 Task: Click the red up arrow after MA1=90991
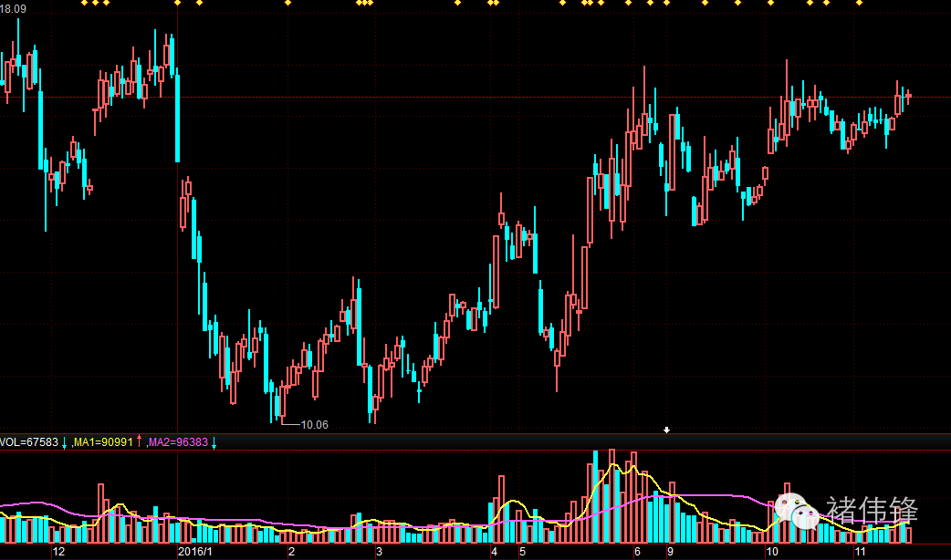pos(139,442)
